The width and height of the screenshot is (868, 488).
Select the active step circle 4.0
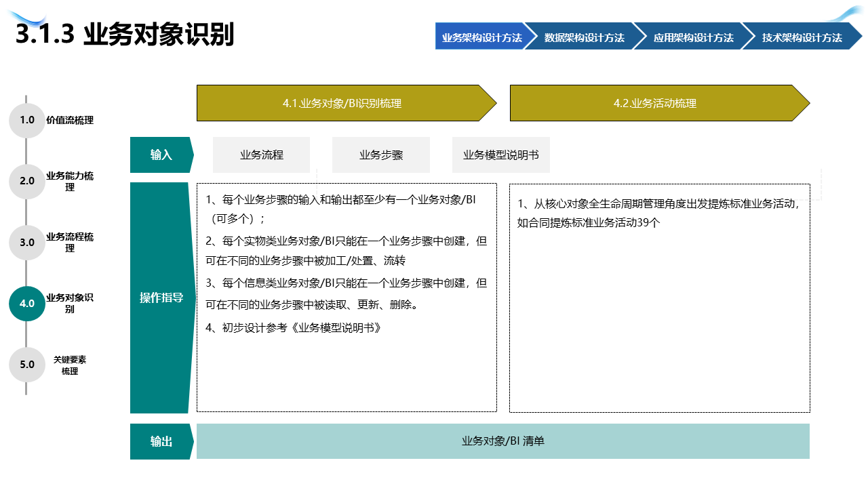point(27,303)
